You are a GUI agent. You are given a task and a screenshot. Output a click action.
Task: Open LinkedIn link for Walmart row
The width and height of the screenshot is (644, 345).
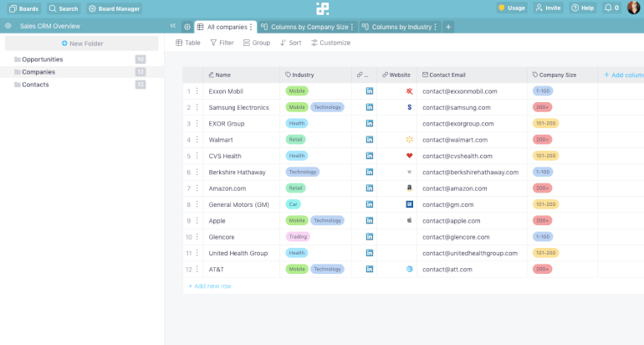click(x=370, y=140)
